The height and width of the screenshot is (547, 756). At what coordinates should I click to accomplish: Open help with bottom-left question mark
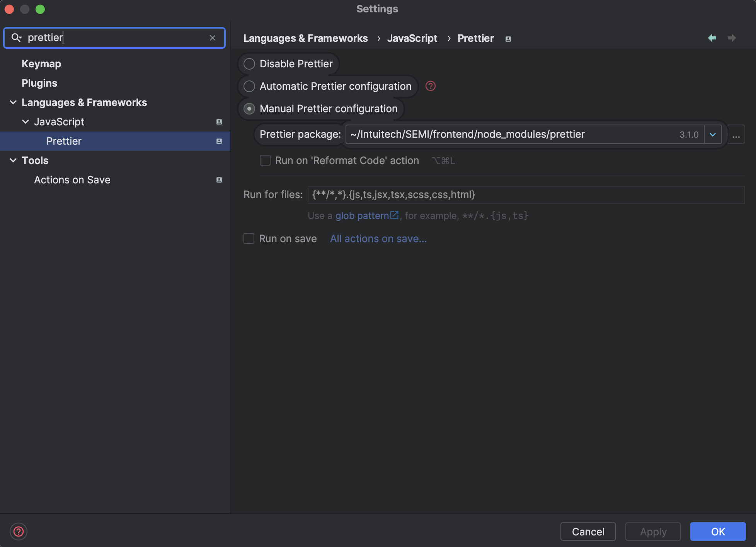(x=19, y=532)
